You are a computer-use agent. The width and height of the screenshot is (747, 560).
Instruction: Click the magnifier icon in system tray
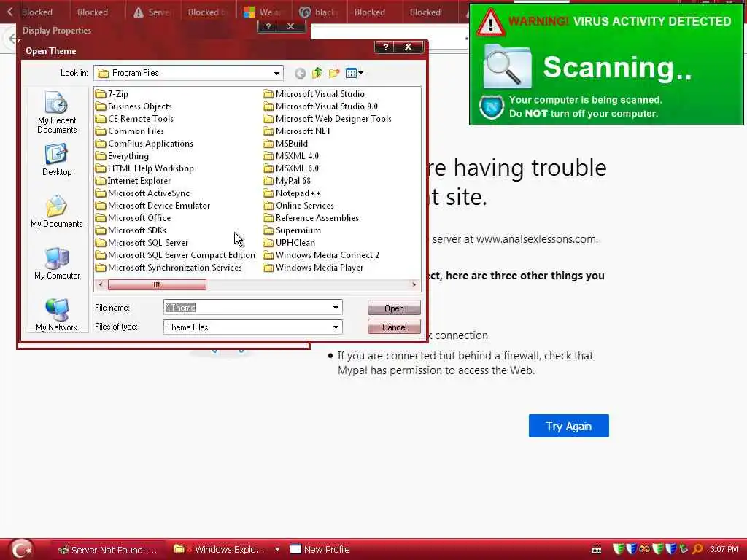tap(697, 550)
